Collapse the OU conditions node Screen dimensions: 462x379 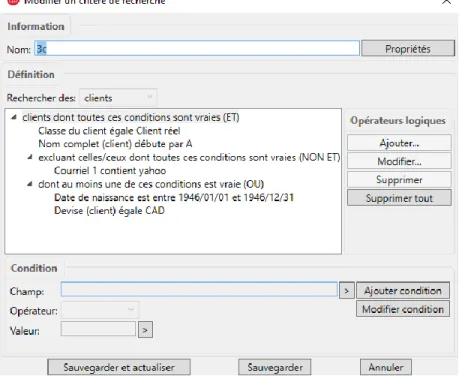(30, 184)
